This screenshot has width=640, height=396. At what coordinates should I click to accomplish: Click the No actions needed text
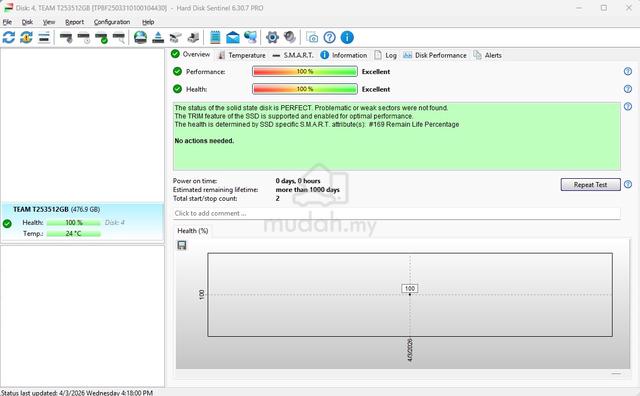click(204, 141)
